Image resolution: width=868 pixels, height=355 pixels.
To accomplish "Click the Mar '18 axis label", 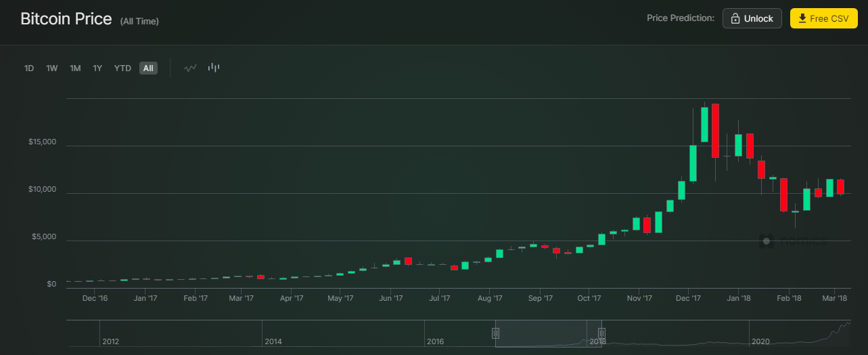I will [x=835, y=298].
